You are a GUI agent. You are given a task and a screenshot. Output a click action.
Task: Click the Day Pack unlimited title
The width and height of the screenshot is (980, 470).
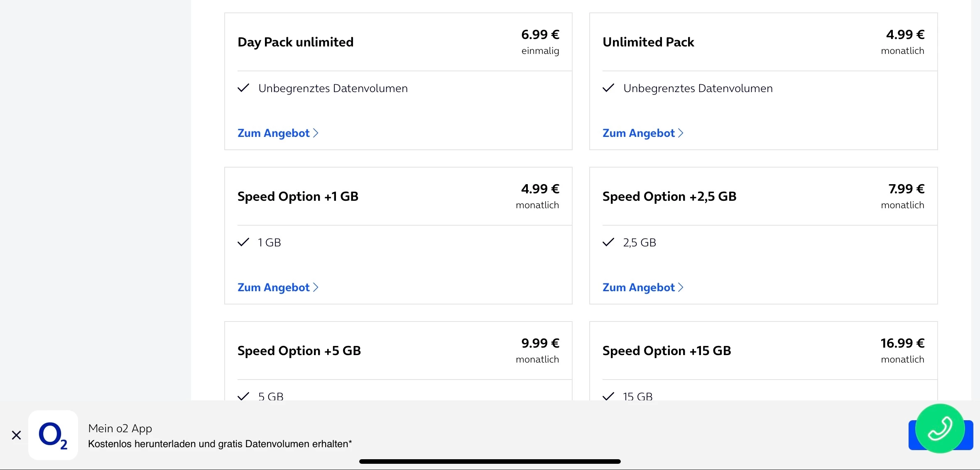click(x=295, y=42)
